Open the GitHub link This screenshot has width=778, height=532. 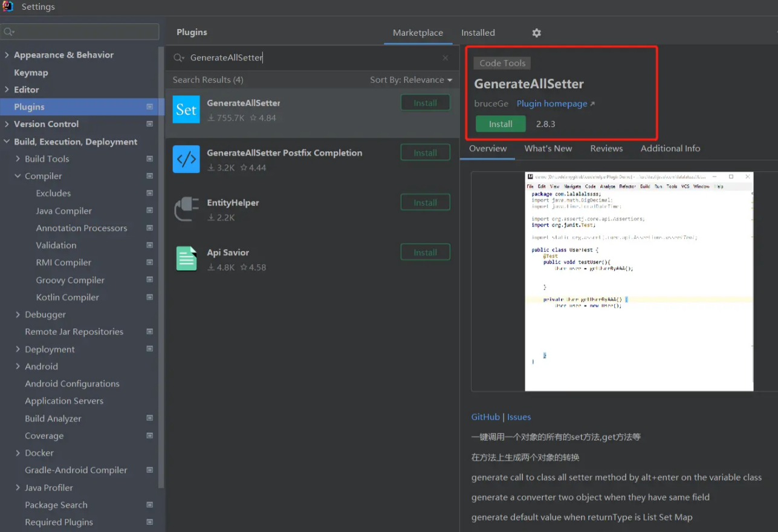point(485,417)
